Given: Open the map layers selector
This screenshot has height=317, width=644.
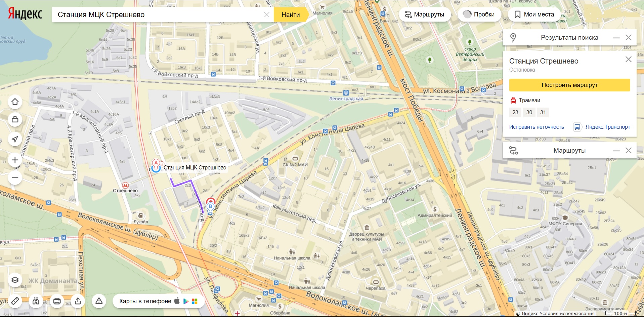Looking at the screenshot, I should [15, 280].
